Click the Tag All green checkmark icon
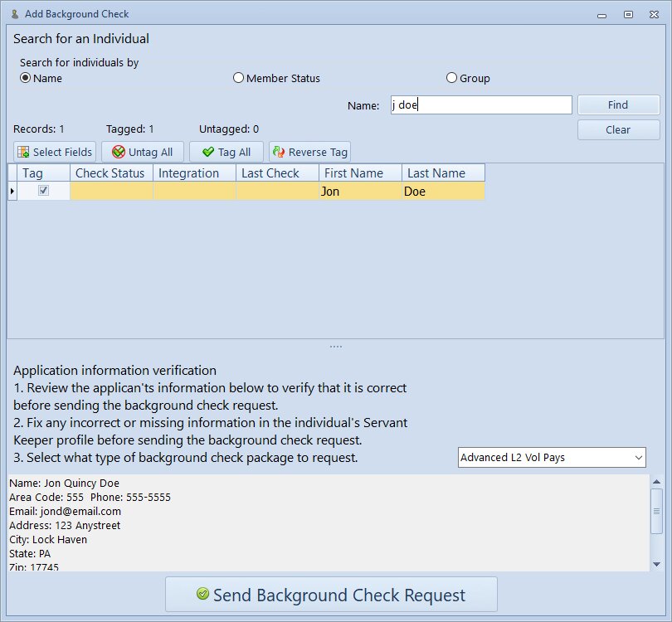Viewport: 672px width, 622px height. click(208, 153)
